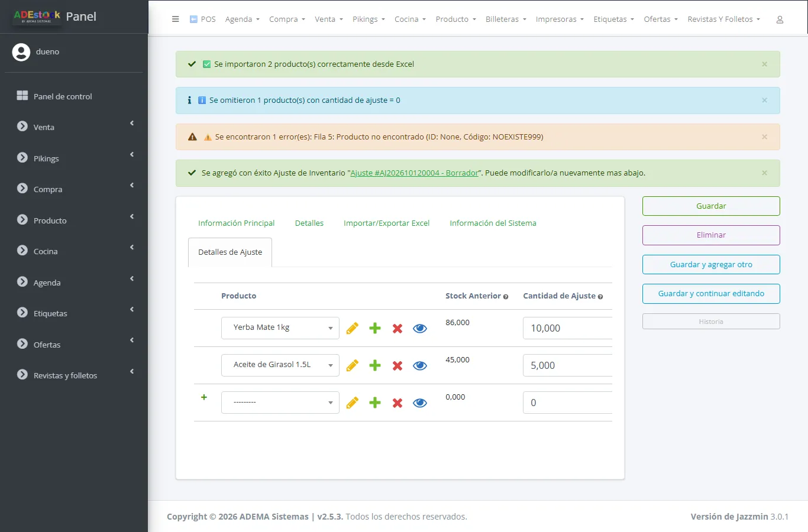Dismiss the product not found error alert
This screenshot has width=808, height=532.
pyautogui.click(x=764, y=137)
